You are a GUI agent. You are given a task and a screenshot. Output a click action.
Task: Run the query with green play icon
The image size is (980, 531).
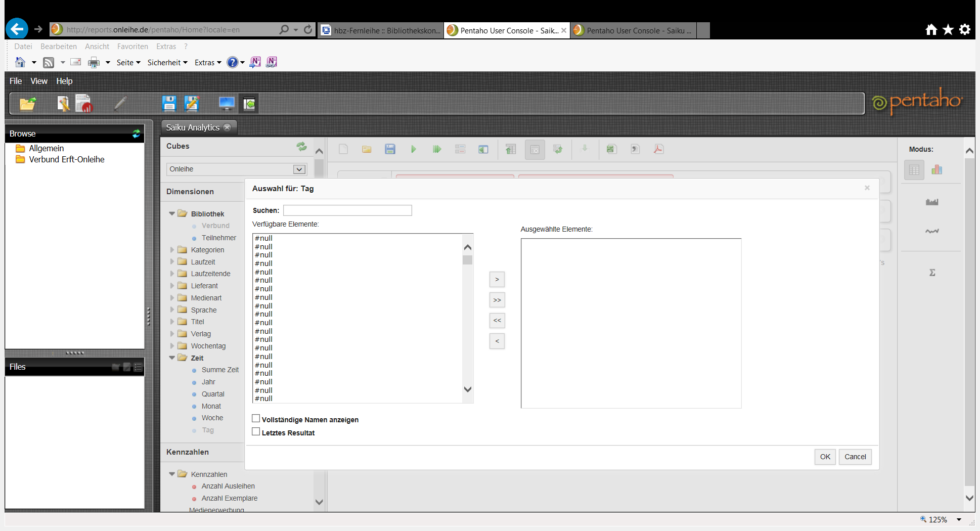tap(414, 149)
